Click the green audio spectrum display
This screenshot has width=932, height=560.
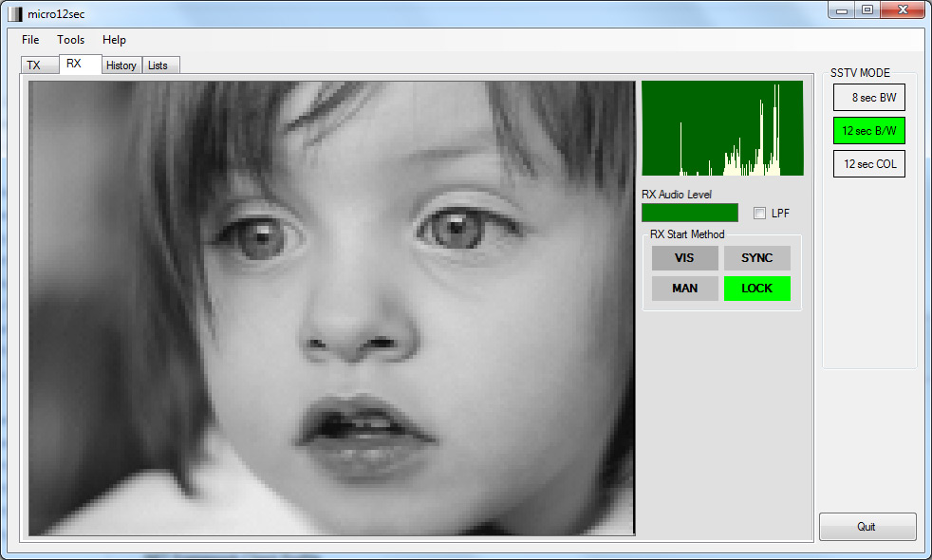pyautogui.click(x=722, y=128)
